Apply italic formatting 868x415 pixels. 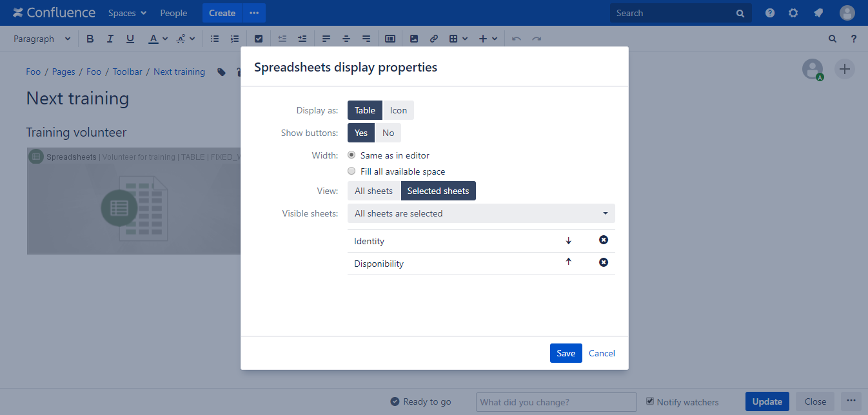(110, 39)
